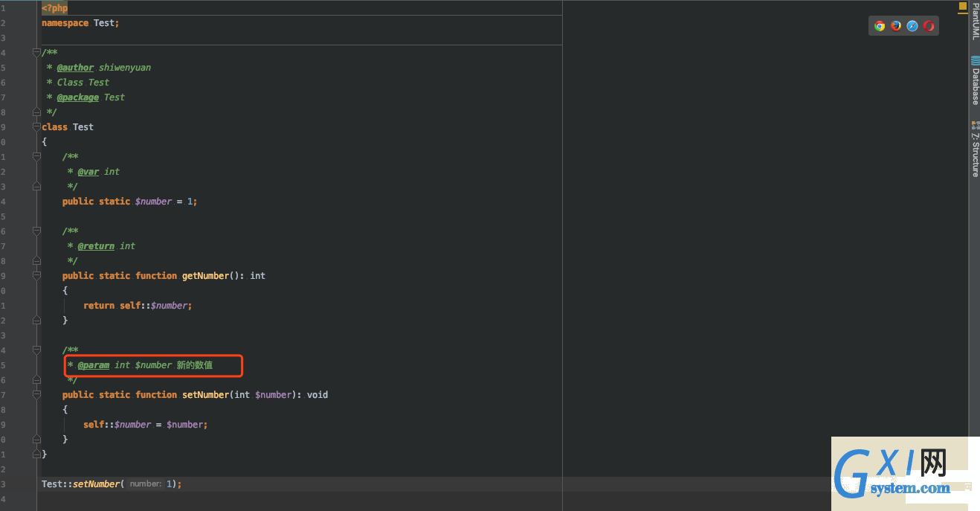Click the return keyword inside getNumber
Screen dimensions: 980x511
[x=99, y=306]
